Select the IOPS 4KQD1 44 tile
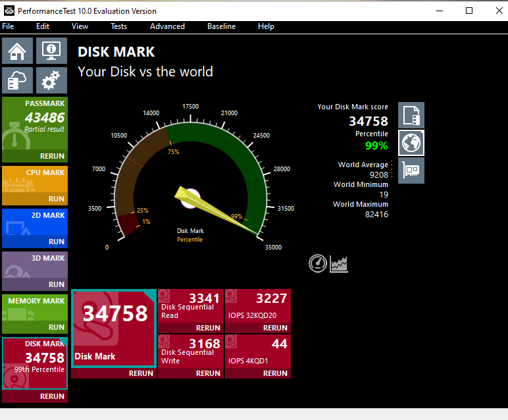The image size is (508, 420). (x=258, y=352)
